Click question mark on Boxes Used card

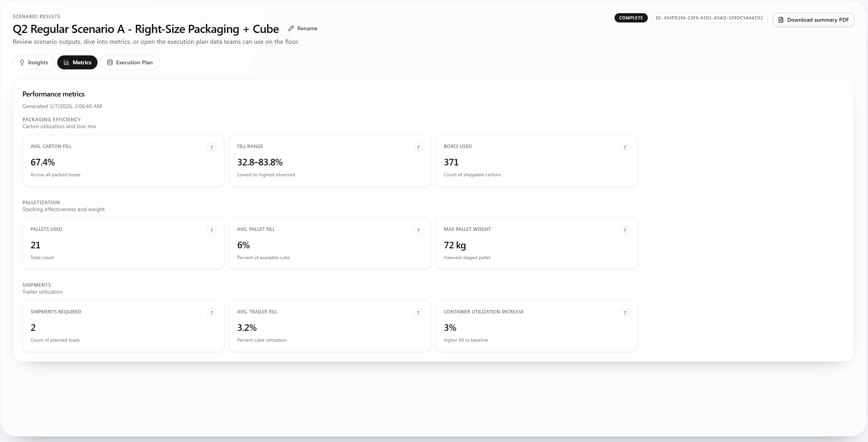pos(625,148)
